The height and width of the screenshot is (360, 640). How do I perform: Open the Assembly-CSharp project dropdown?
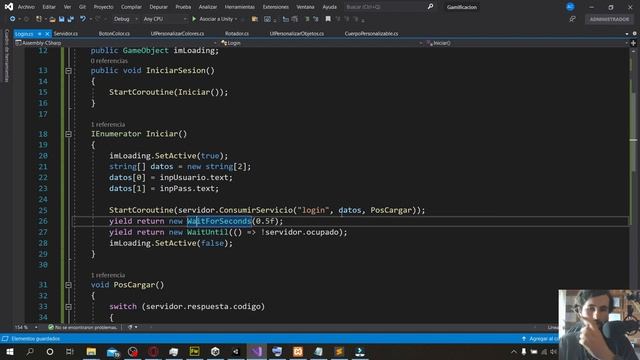click(116, 43)
